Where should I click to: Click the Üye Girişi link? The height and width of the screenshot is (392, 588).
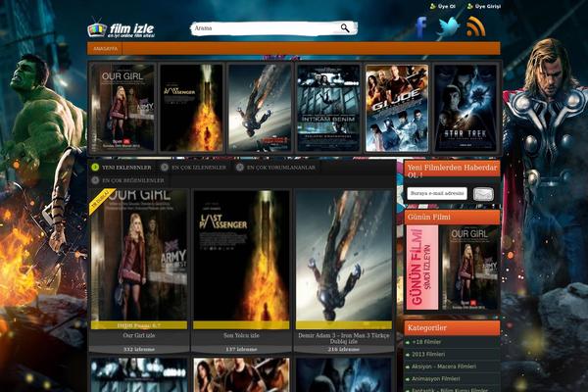(x=484, y=7)
